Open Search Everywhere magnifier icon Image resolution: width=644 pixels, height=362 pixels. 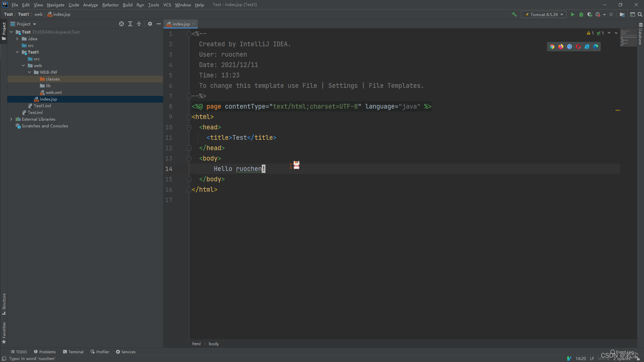(x=640, y=14)
